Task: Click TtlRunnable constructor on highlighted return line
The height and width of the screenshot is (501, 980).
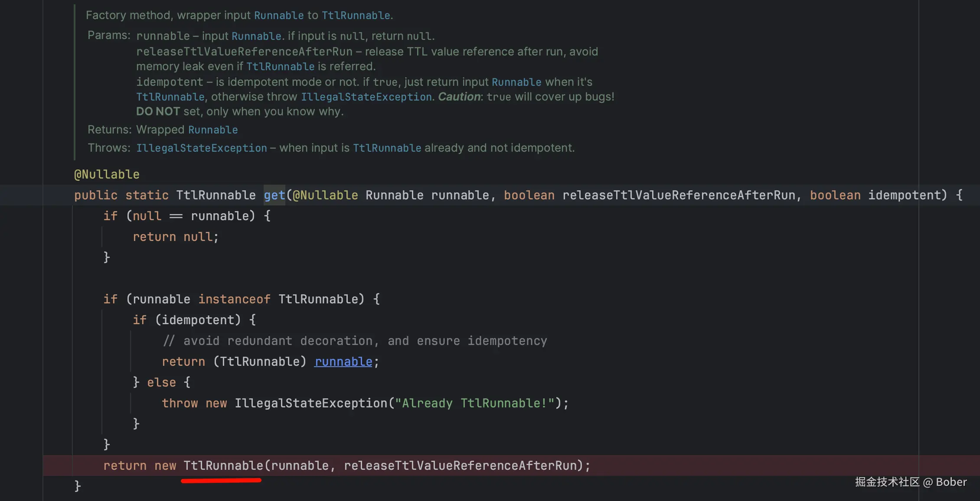Action: [223, 466]
